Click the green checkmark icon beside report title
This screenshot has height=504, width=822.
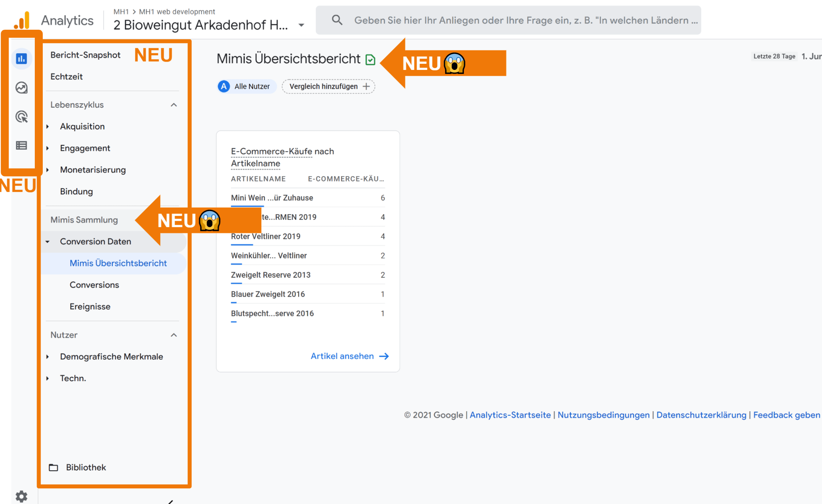coord(370,59)
